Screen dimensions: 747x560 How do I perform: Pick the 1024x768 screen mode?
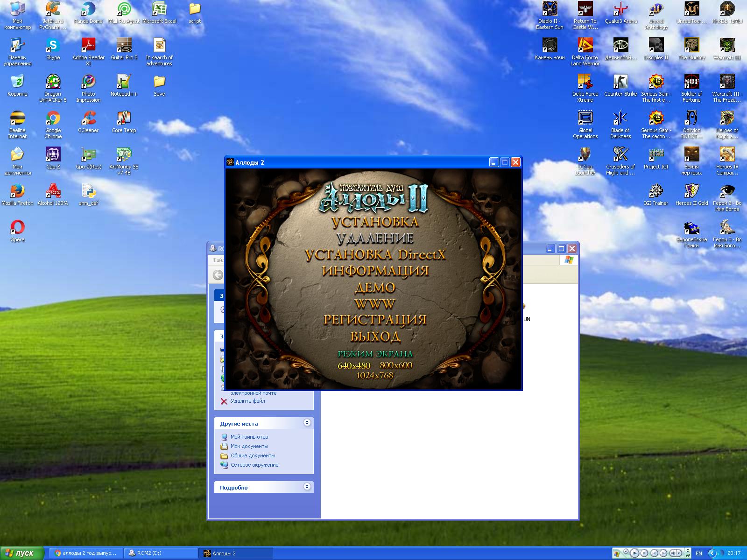[x=374, y=376]
